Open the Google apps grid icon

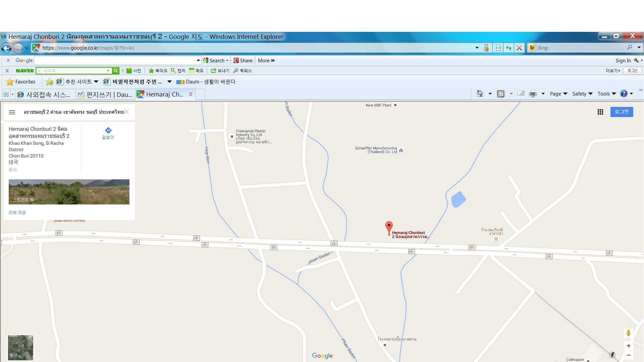[600, 112]
